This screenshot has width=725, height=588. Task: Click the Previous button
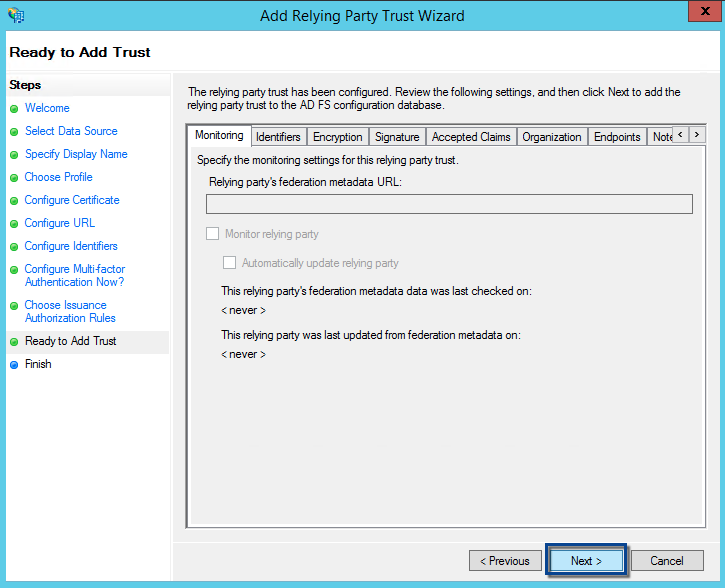(x=504, y=561)
